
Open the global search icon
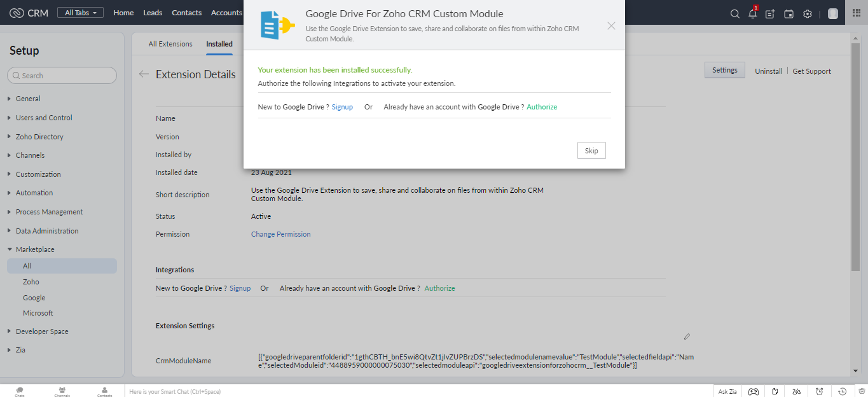point(734,13)
